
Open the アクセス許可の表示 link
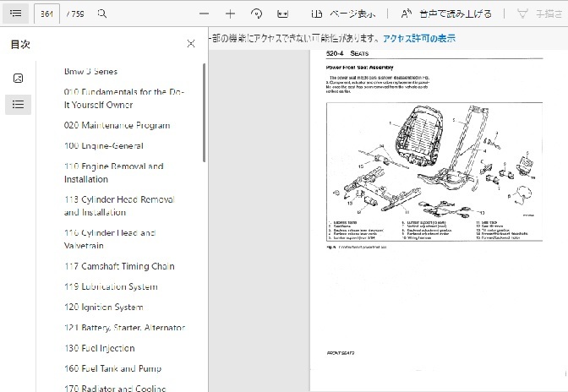(x=419, y=38)
